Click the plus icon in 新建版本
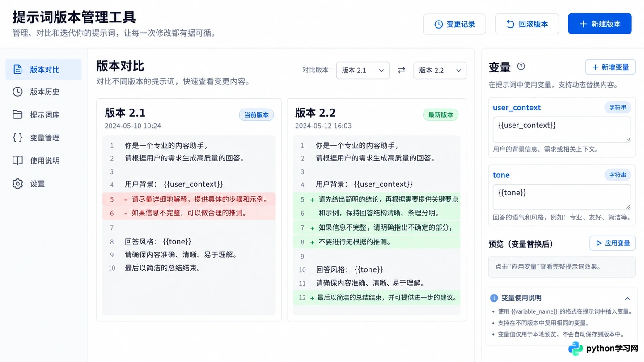Screen dimensions: 644x362 583,24
